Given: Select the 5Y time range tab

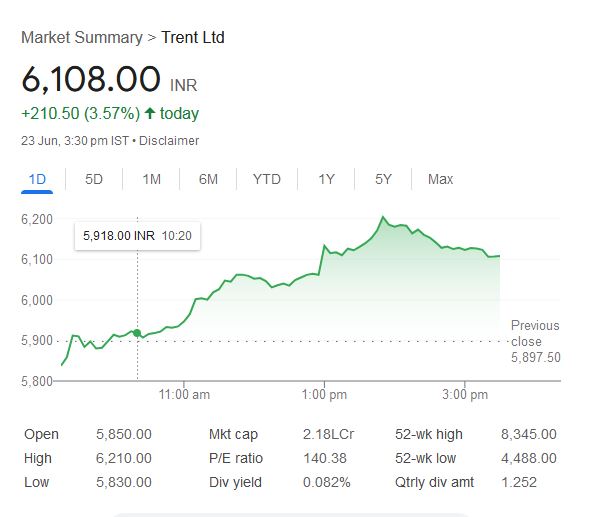Looking at the screenshot, I should coord(383,179).
